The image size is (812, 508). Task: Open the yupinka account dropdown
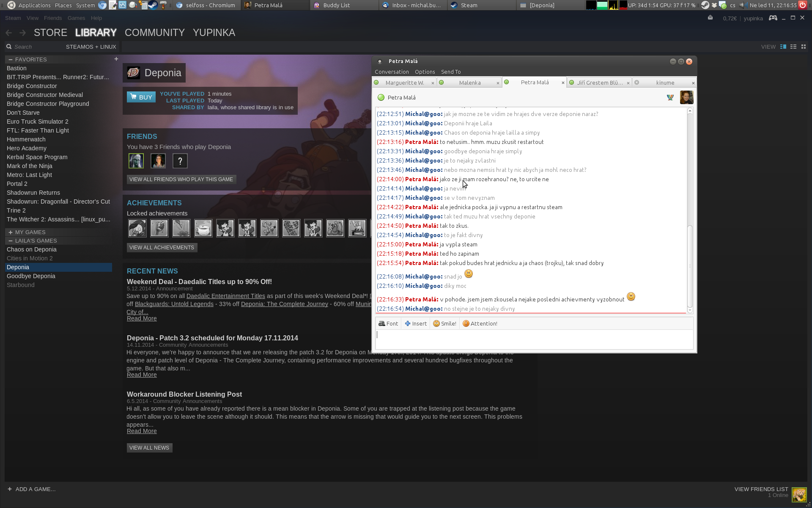tap(753, 18)
